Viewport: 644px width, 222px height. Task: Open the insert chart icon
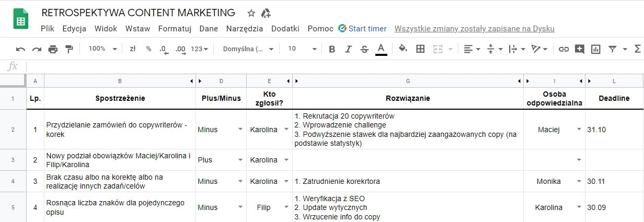click(595, 49)
